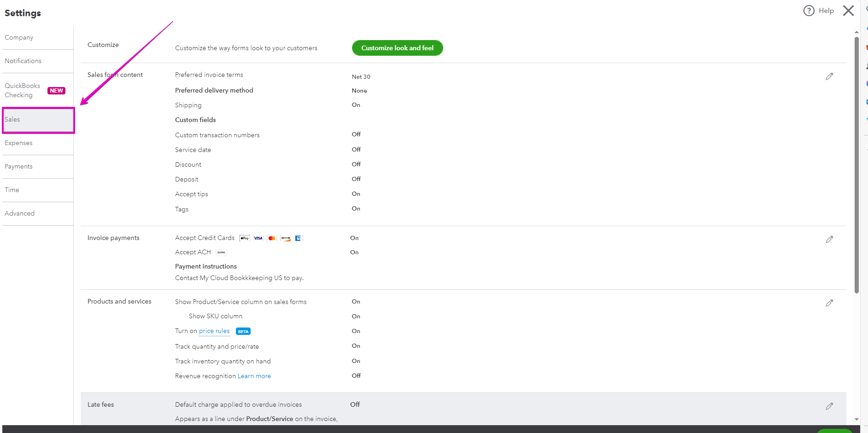Open the Advanced settings tab
Viewport: 868px width, 433px height.
(38, 214)
